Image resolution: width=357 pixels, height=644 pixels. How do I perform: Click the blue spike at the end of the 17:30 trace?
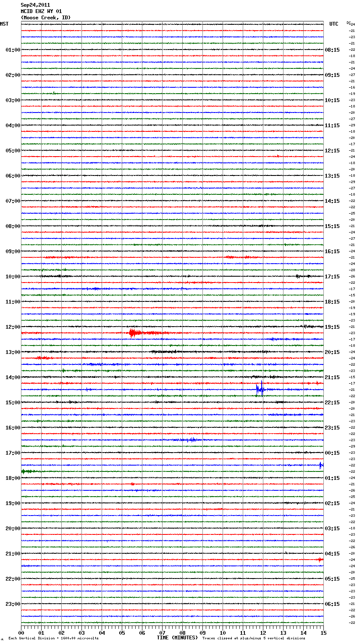click(321, 465)
